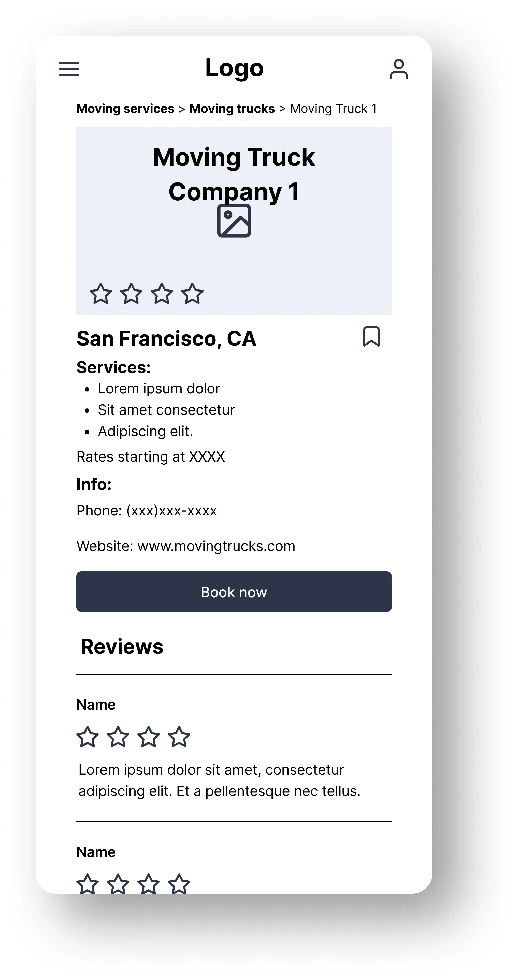Tap the phone number (xxx)xxx-xxxx

click(171, 511)
